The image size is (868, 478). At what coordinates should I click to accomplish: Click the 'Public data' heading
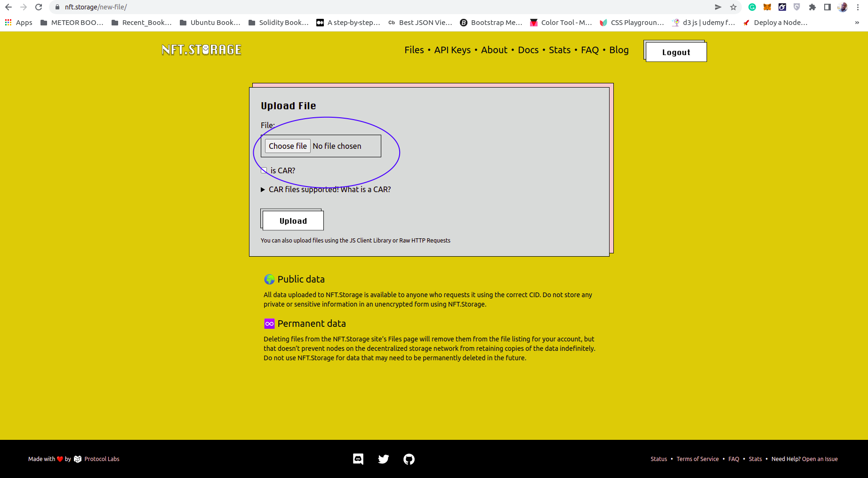[301, 279]
